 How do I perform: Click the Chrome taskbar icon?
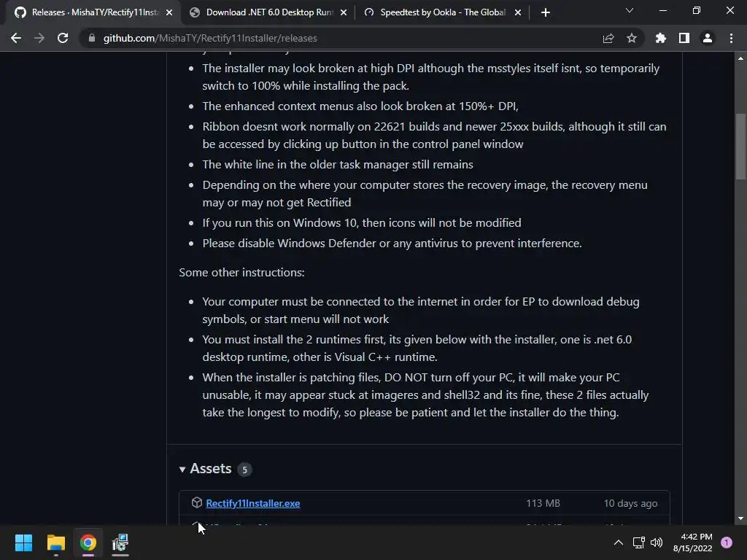(88, 542)
